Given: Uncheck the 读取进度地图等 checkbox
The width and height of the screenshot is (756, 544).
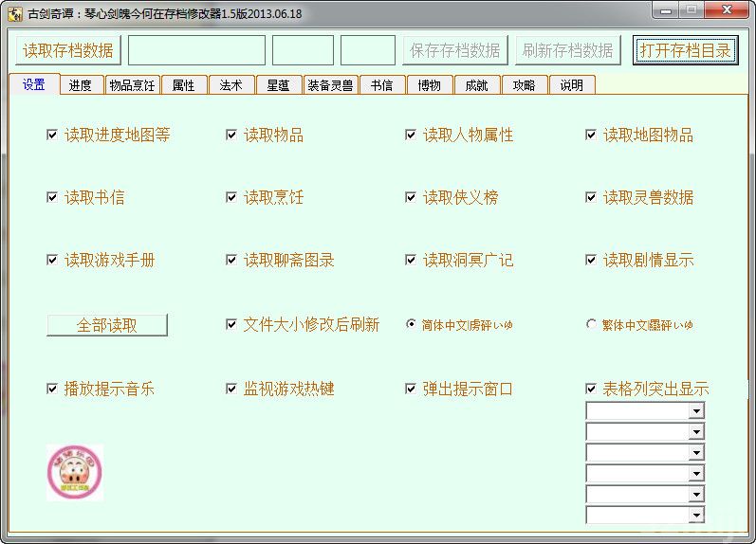Looking at the screenshot, I should (52, 135).
